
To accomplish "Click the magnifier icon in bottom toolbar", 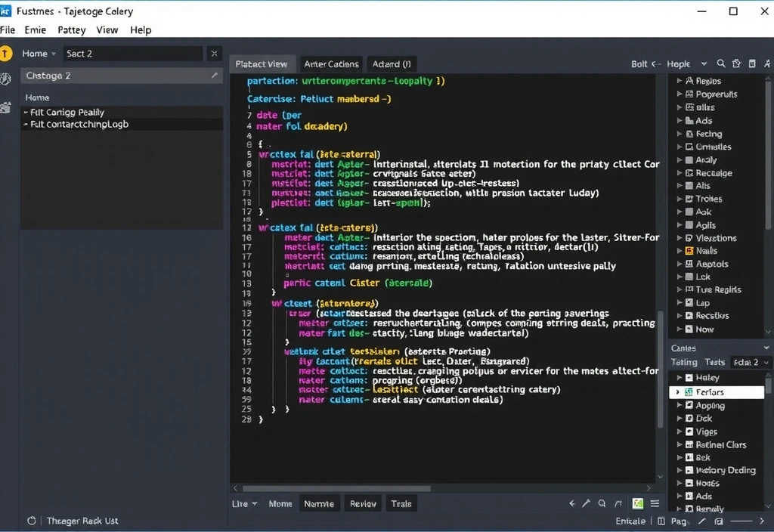I will tap(602, 504).
